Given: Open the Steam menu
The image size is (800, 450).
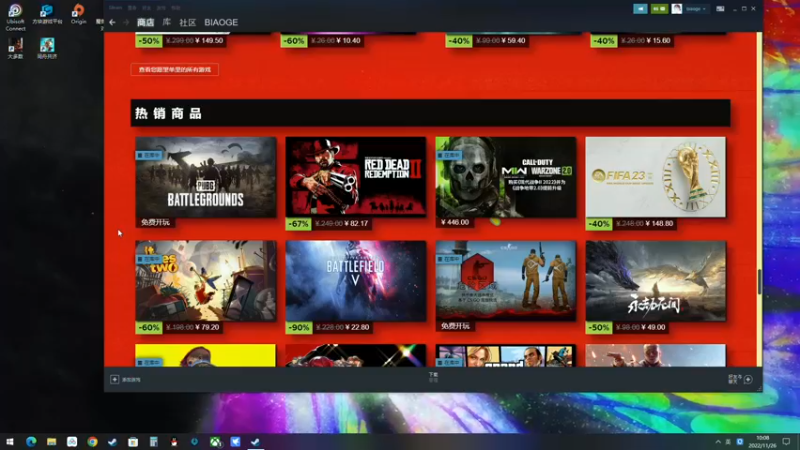Looking at the screenshot, I should click(115, 8).
